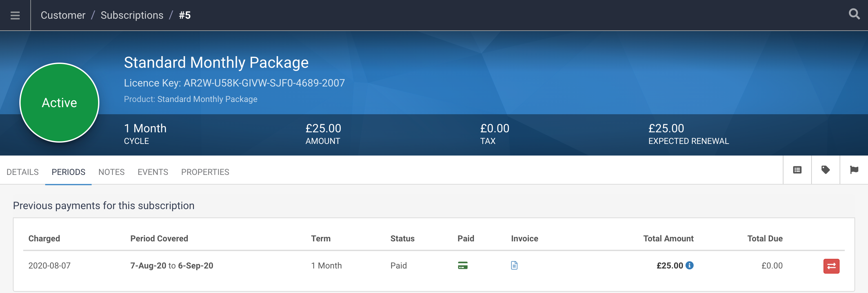The width and height of the screenshot is (868, 293).
Task: Click the search magnifier icon
Action: (854, 14)
